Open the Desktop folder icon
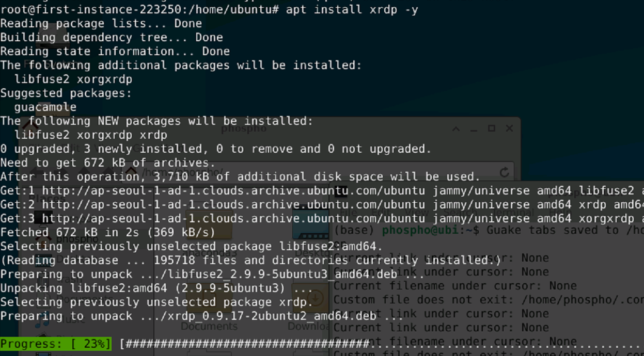 point(311,224)
